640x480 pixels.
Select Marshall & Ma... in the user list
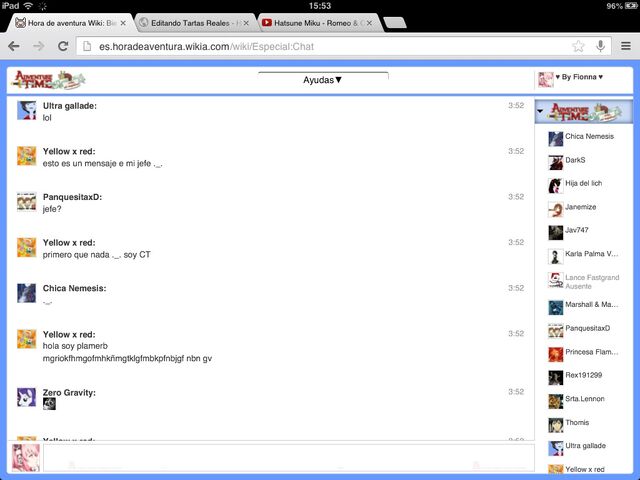coord(584,307)
